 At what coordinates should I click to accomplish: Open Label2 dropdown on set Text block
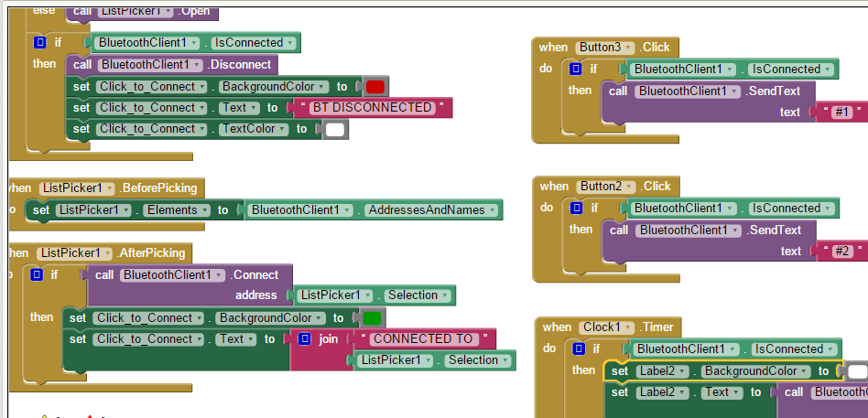coord(663,392)
